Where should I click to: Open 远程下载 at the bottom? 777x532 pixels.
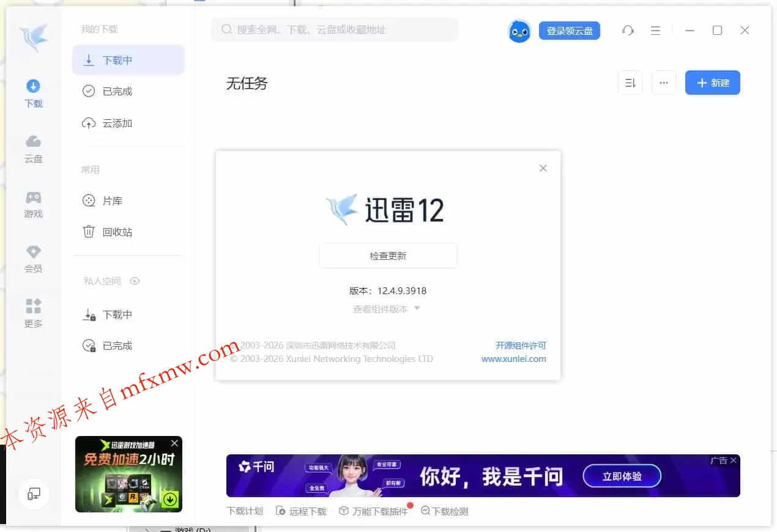(x=301, y=511)
